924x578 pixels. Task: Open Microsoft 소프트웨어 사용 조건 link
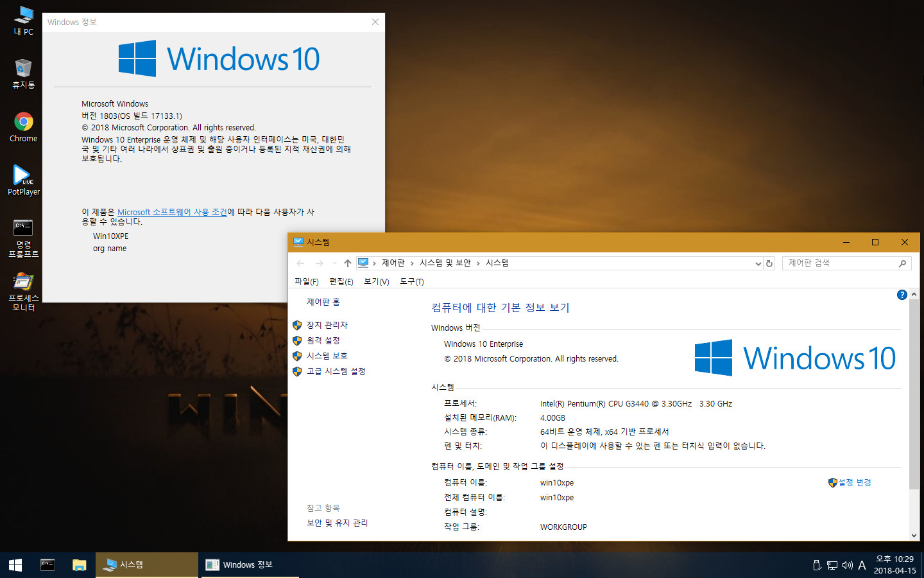point(172,212)
